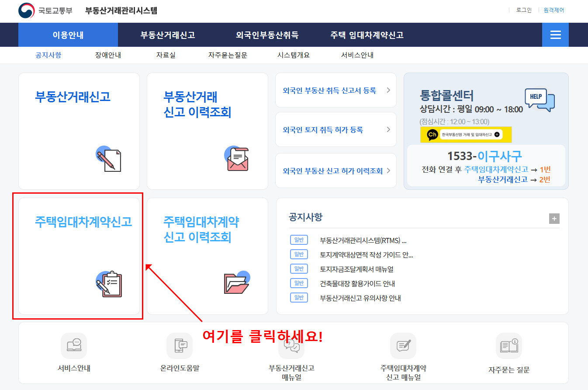Click the yellow 한국부동산원 Kakao channel banner
The height and width of the screenshot is (390, 588).
click(466, 135)
